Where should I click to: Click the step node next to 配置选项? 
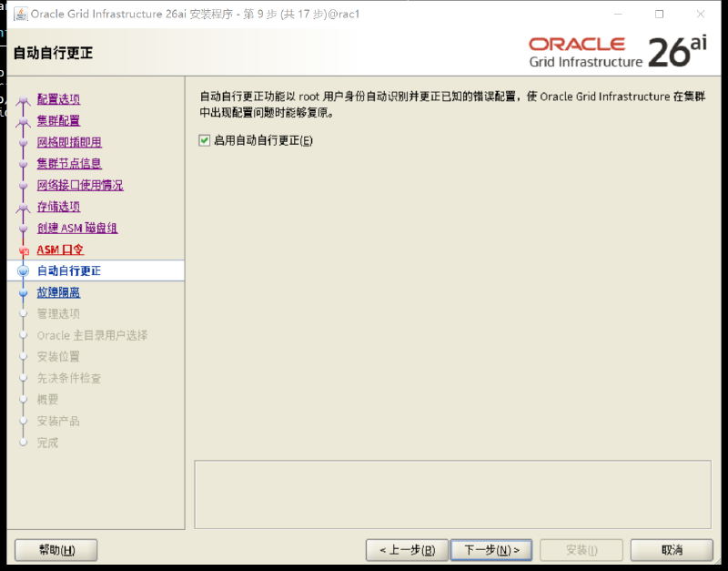point(24,99)
